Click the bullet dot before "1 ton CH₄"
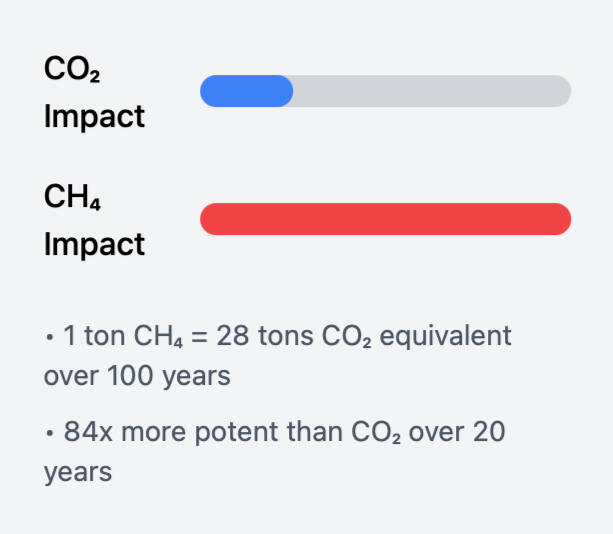613x534 pixels. (x=49, y=337)
